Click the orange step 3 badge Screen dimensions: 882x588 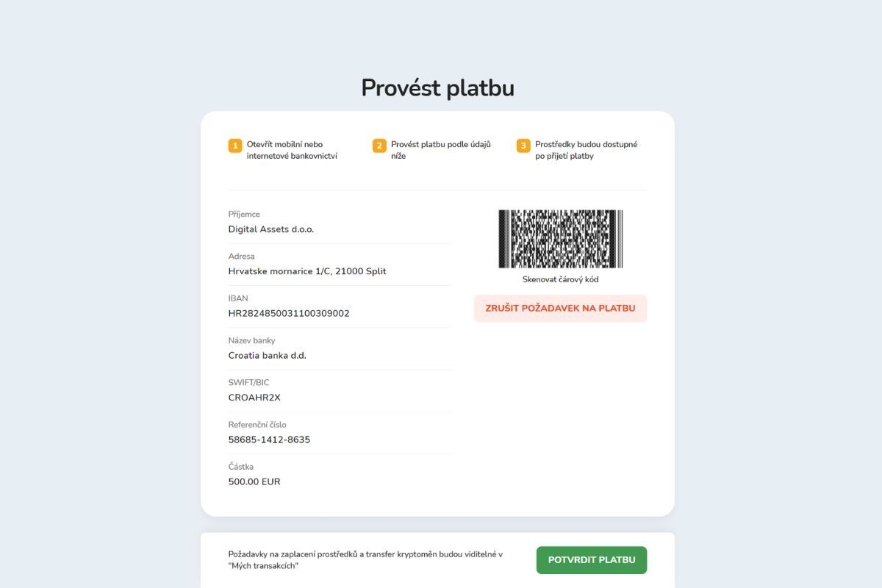(523, 146)
